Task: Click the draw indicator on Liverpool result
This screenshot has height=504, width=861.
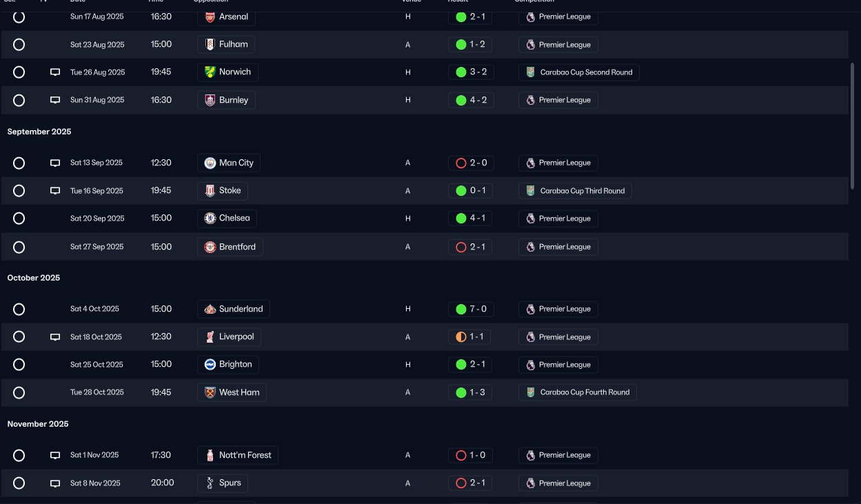Action: tap(461, 337)
